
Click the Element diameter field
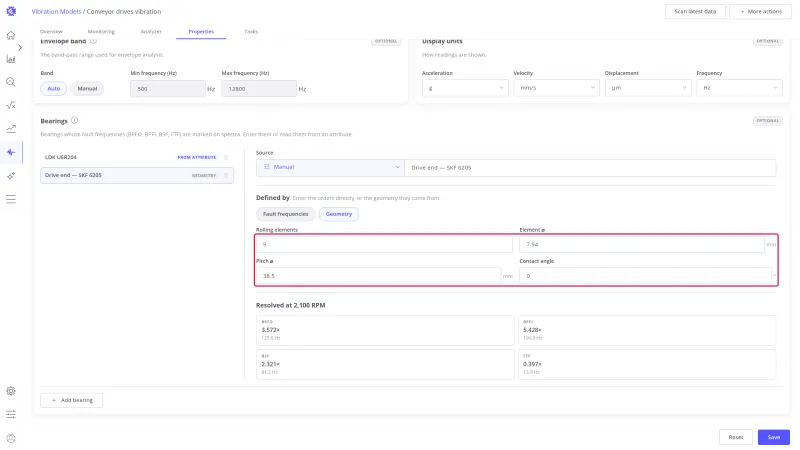(x=642, y=244)
